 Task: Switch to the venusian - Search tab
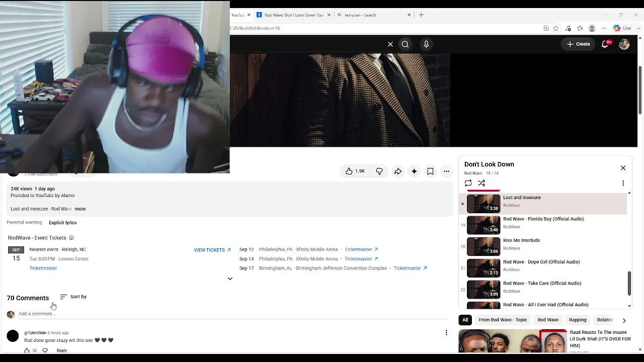(374, 15)
